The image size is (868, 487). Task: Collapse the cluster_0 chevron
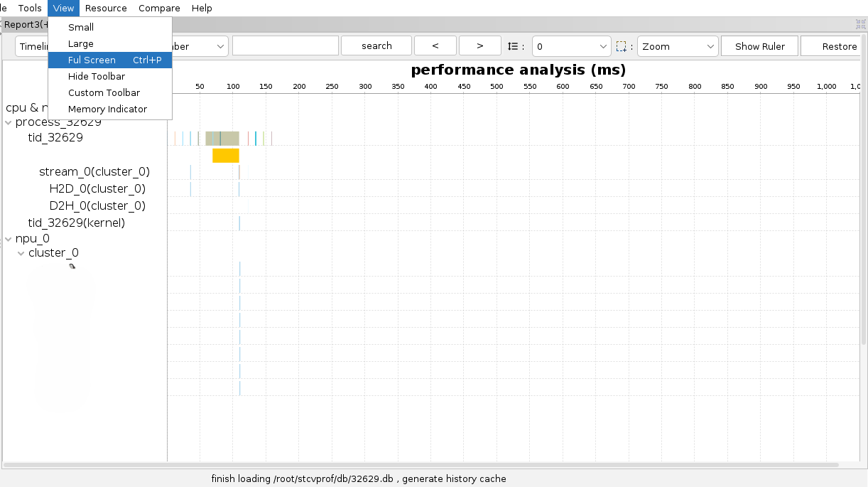coord(21,253)
